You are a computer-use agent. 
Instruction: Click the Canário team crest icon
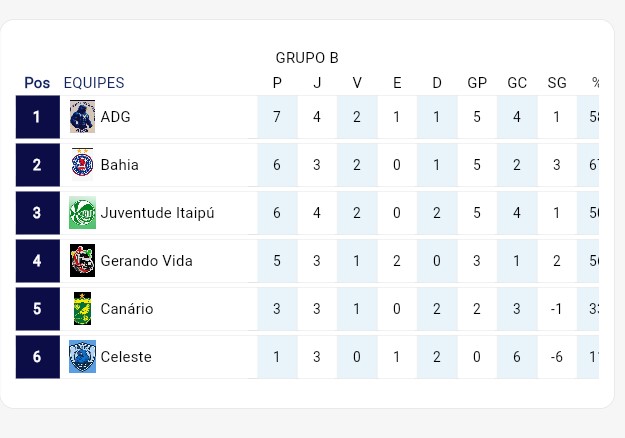pyautogui.click(x=82, y=309)
